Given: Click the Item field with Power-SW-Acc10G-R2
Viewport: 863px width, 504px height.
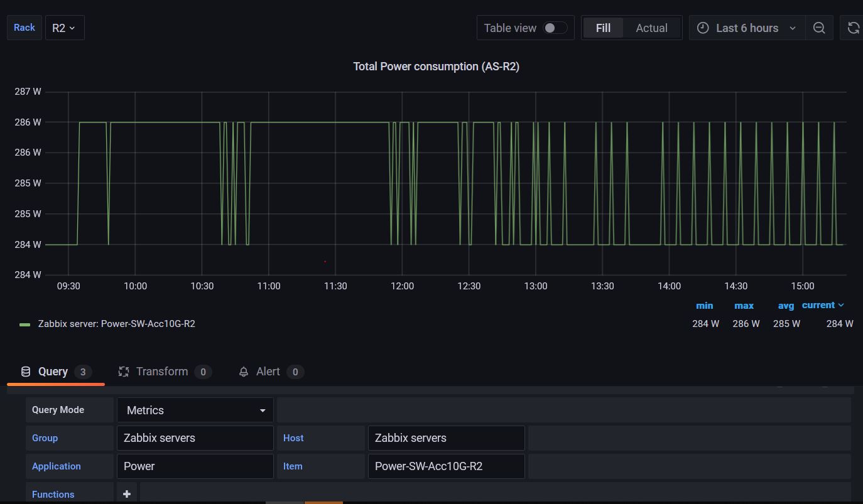Looking at the screenshot, I should [446, 466].
